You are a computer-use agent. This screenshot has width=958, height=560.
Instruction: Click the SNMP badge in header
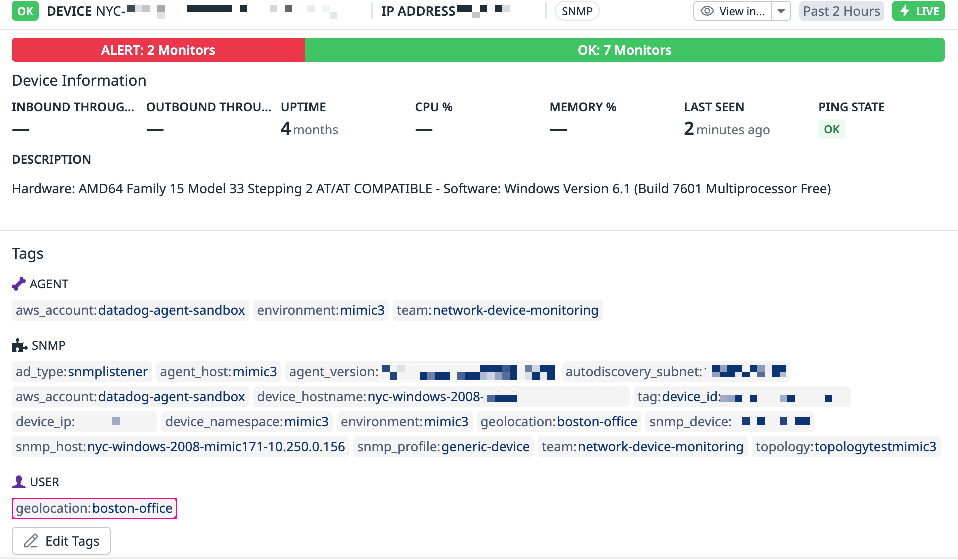(x=577, y=11)
